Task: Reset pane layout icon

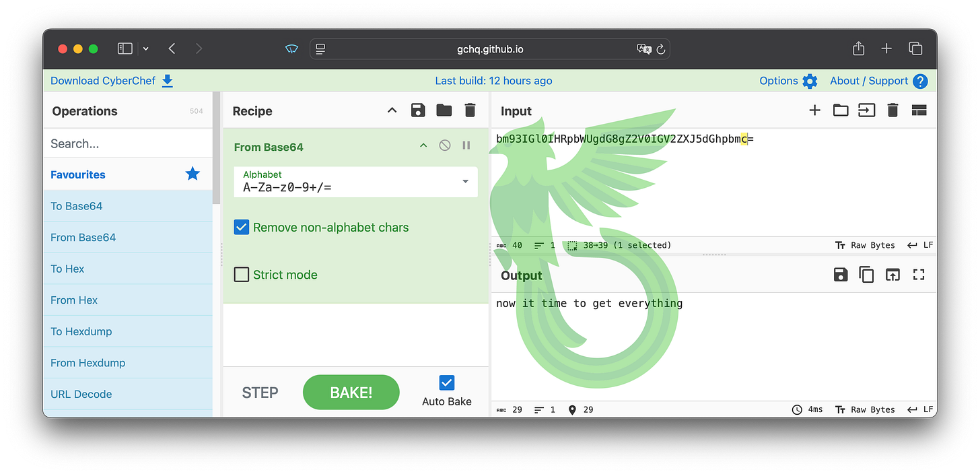Action: 919,110
